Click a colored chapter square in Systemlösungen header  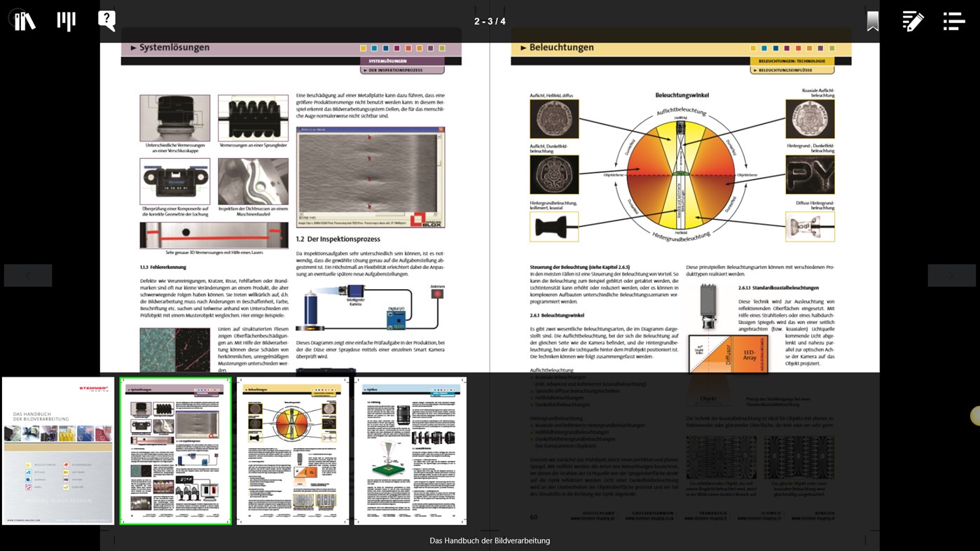(x=362, y=47)
